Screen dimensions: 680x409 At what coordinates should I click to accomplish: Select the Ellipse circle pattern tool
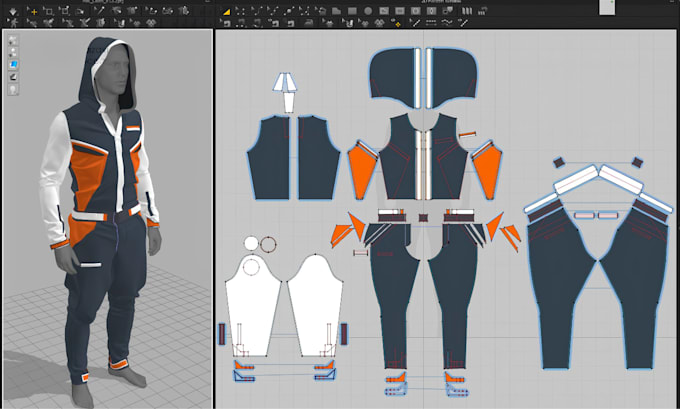coord(368,11)
